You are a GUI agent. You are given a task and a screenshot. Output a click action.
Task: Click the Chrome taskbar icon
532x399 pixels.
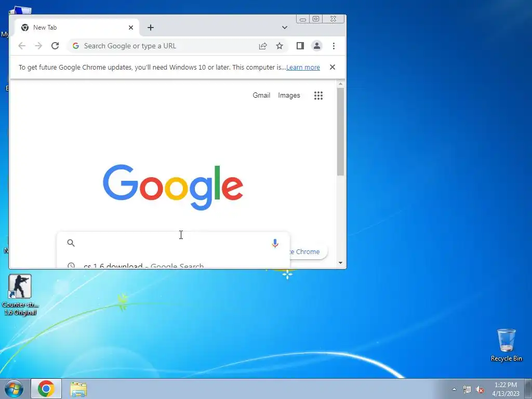[x=46, y=389]
